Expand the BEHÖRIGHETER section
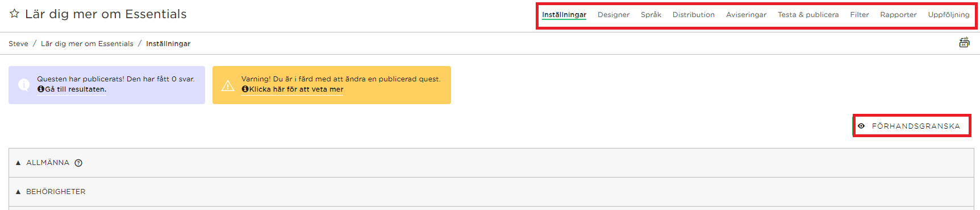Image resolution: width=980 pixels, height=210 pixels. pos(491,192)
